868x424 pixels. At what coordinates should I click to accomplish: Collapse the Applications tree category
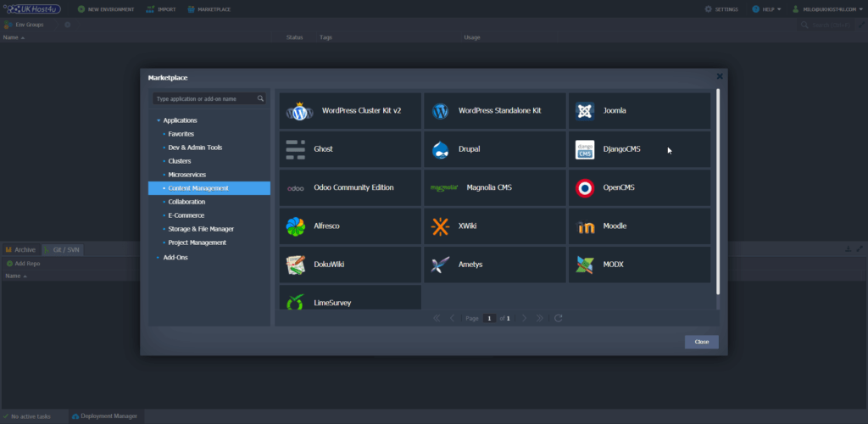[159, 120]
